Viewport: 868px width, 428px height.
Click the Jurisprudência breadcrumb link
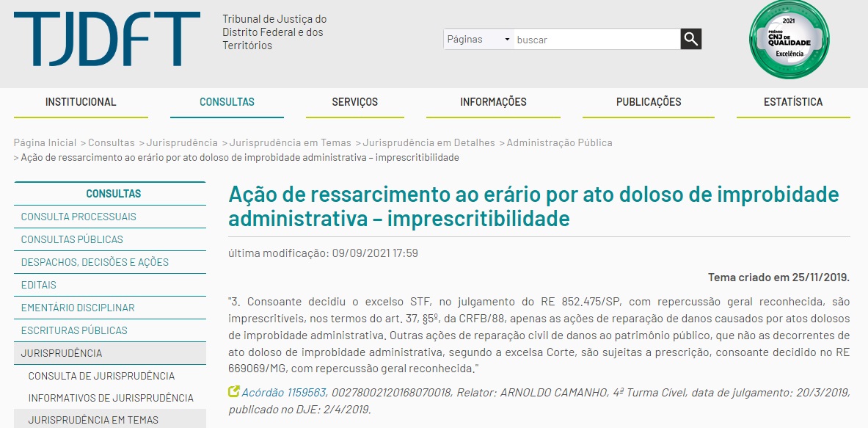point(182,143)
